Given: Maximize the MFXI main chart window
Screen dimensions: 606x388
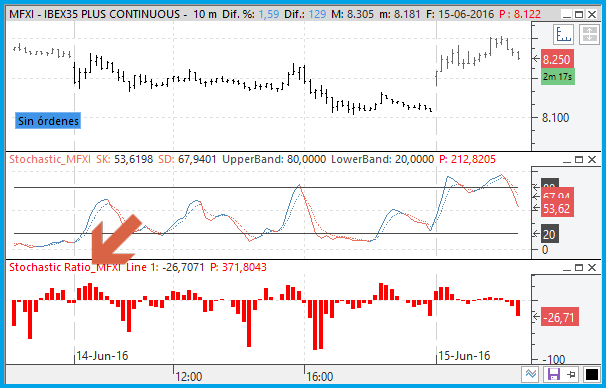Looking at the screenshot, I should tap(579, 15).
